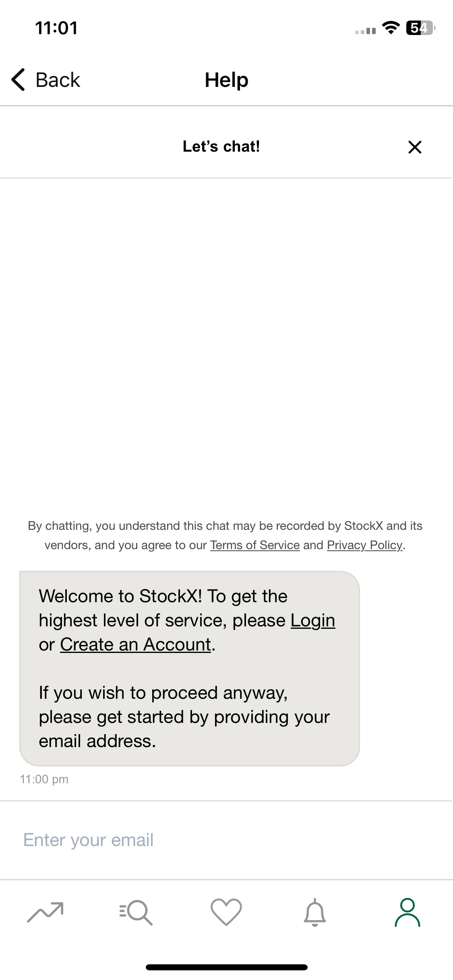This screenshot has width=453, height=980.
Task: Tap the Create an Account link
Action: (136, 644)
